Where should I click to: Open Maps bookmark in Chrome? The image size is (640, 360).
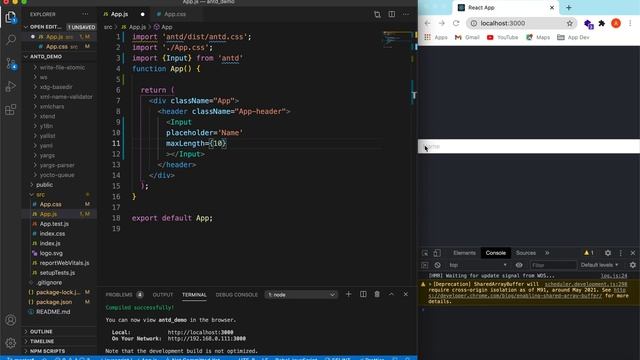[538, 37]
